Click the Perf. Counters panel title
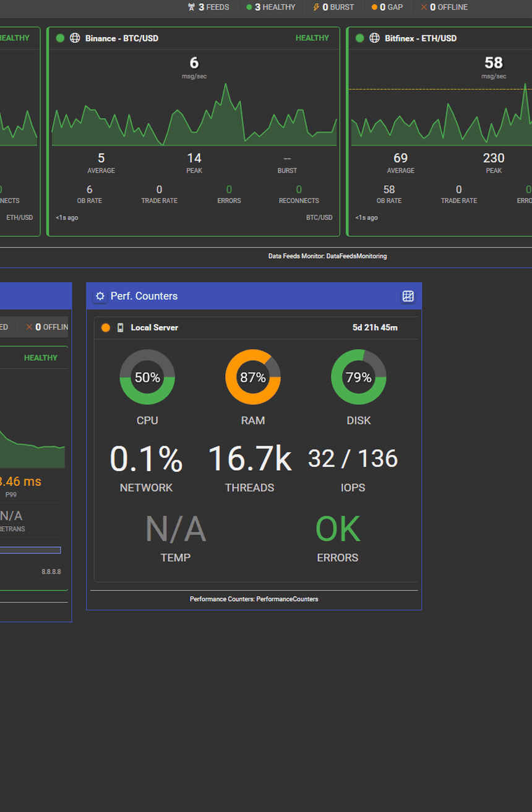Image resolution: width=532 pixels, height=812 pixels. [144, 296]
